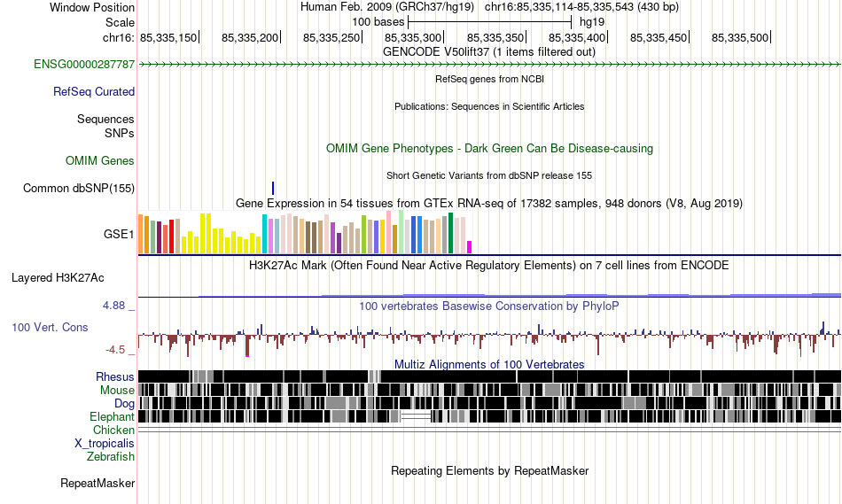The image size is (842, 504).
Task: Open RefSeq genes from NCBI title
Action: pos(490,79)
